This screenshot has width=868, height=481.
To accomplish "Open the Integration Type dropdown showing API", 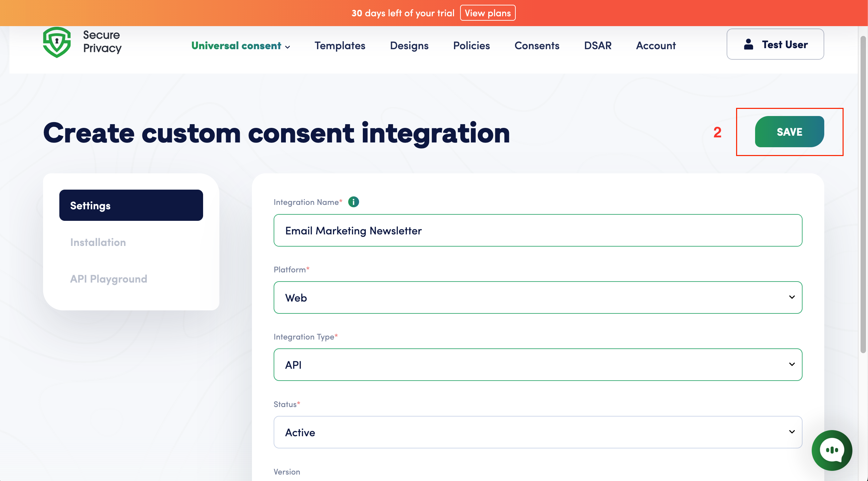I will (x=538, y=365).
